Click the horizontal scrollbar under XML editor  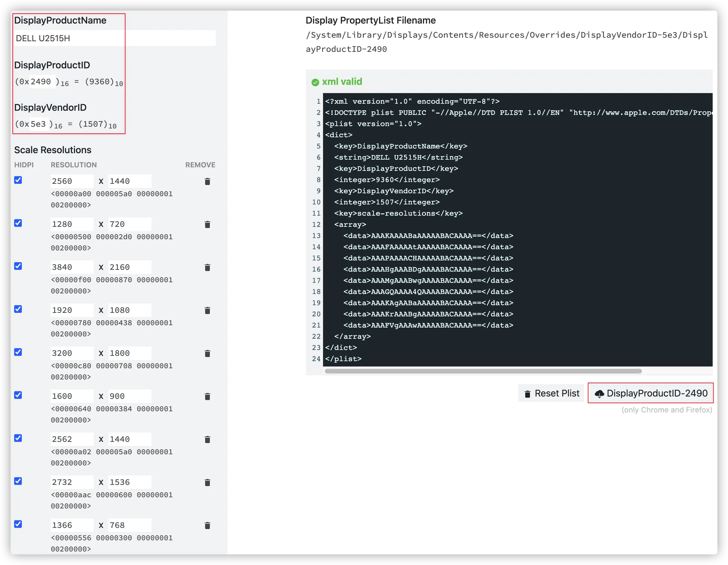coord(483,371)
